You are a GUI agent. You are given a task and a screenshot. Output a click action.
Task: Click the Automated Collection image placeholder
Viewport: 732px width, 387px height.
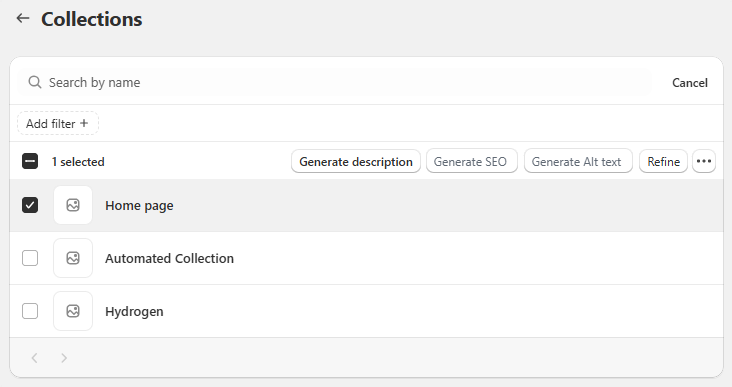pos(73,258)
